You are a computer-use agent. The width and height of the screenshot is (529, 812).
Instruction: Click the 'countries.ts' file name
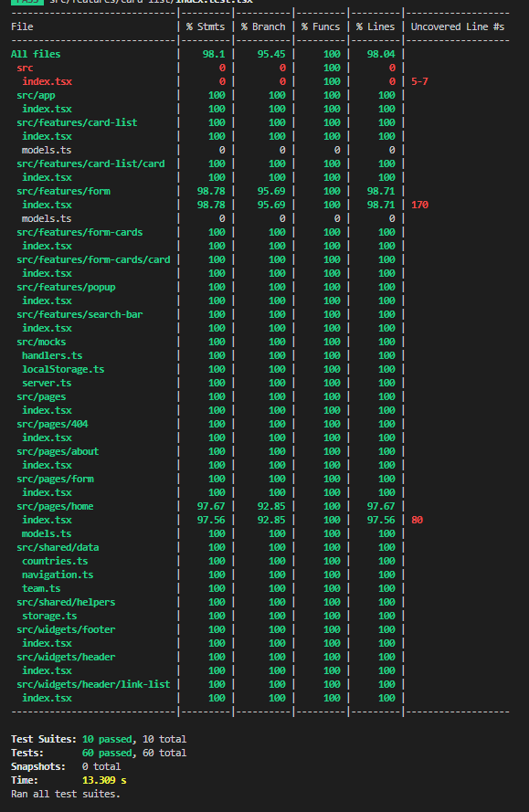[x=55, y=561]
